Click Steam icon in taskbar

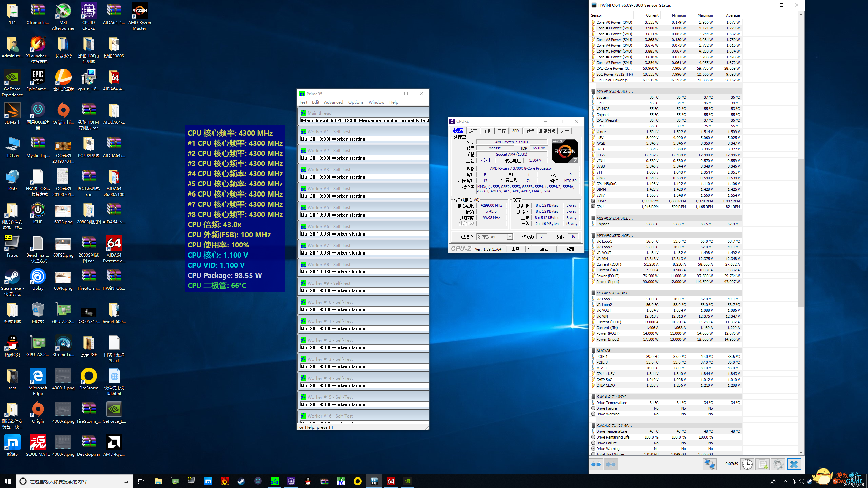[x=241, y=481]
